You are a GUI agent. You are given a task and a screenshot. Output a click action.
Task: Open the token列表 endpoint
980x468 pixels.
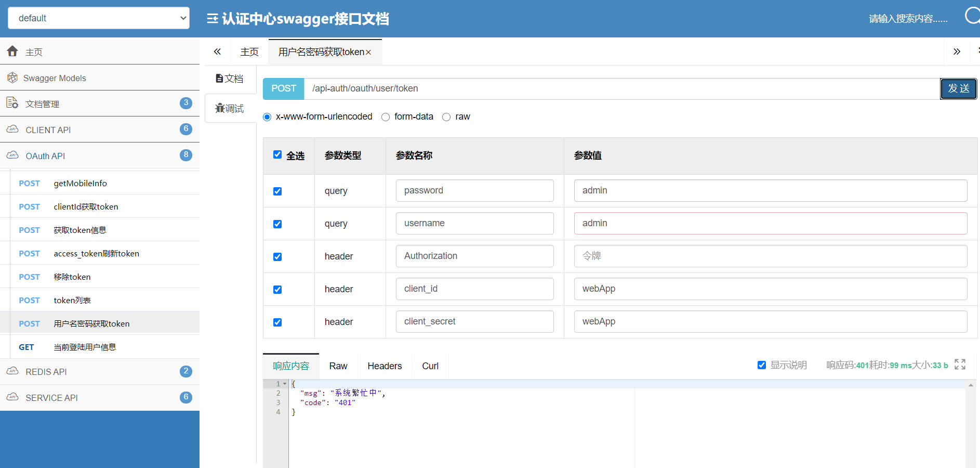point(100,300)
